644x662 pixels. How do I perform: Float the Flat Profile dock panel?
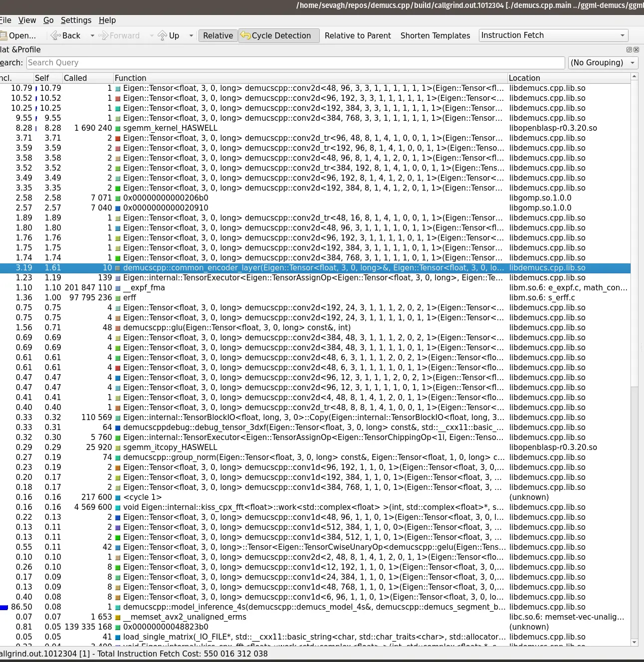pos(629,50)
